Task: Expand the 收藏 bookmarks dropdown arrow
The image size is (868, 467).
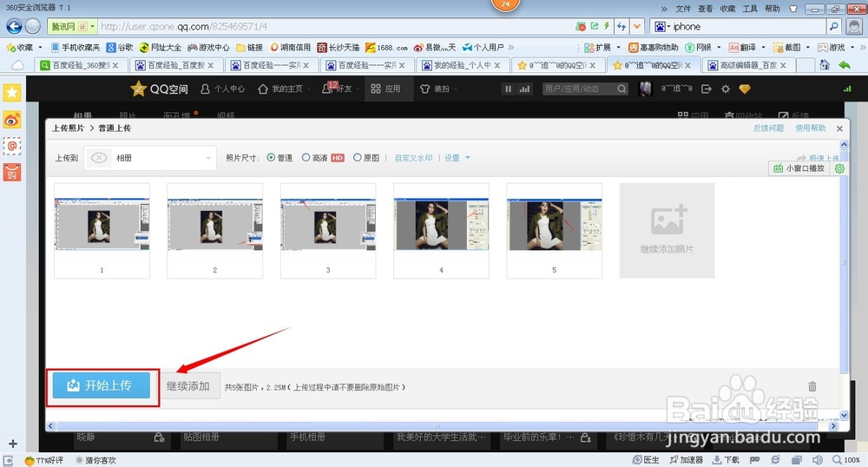Action: pos(41,48)
